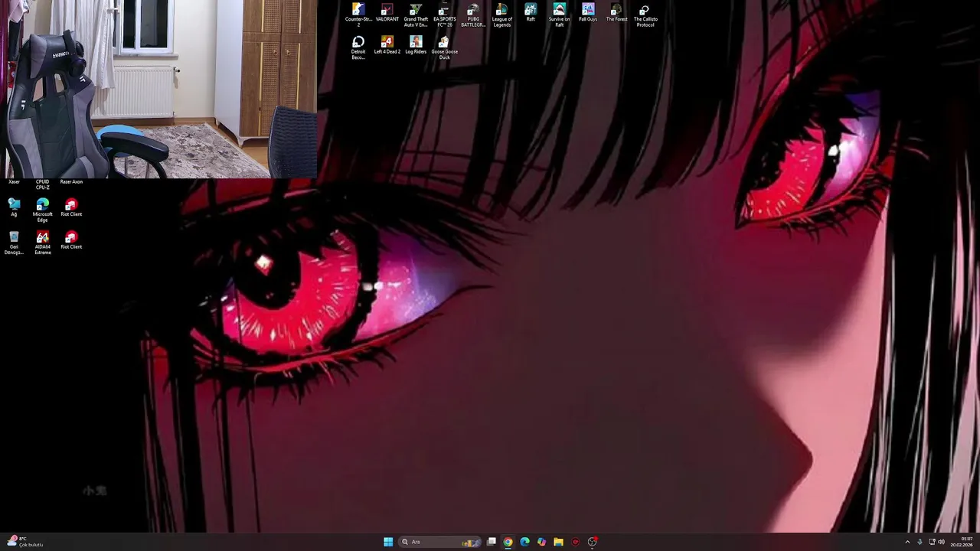Select the Grand Theft Auto V shortcut
980x551 pixels.
click(x=416, y=15)
